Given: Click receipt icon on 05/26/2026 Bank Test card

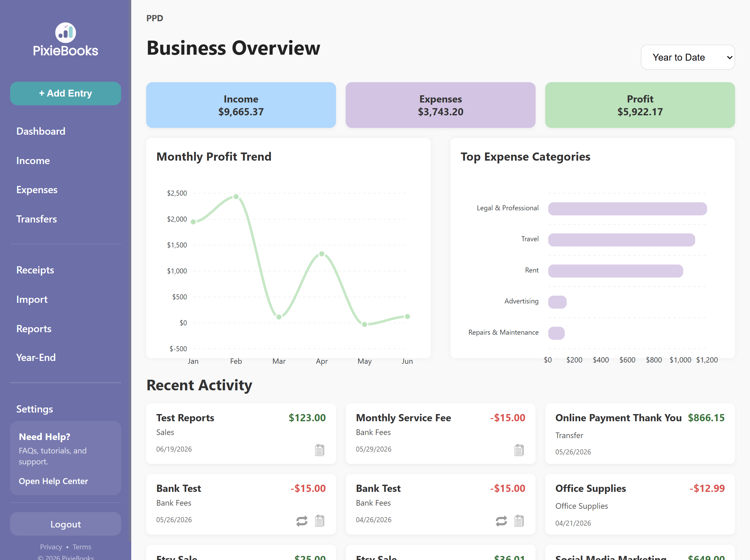Looking at the screenshot, I should tap(319, 521).
